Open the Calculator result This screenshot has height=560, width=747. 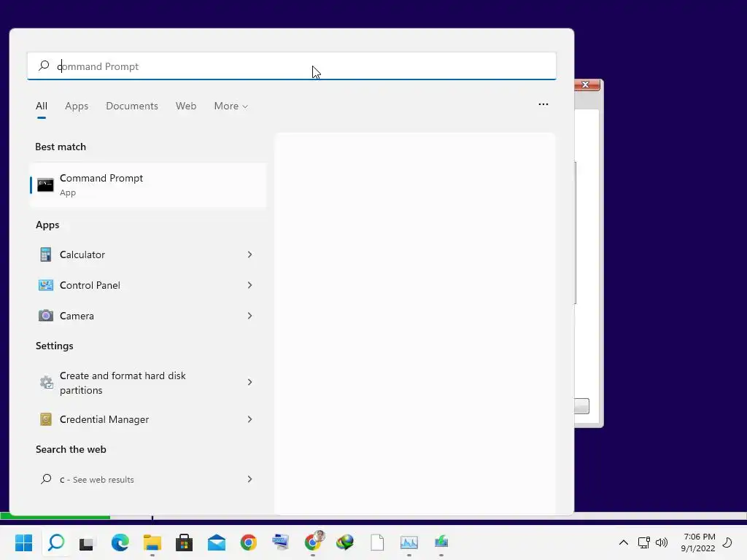[148, 254]
